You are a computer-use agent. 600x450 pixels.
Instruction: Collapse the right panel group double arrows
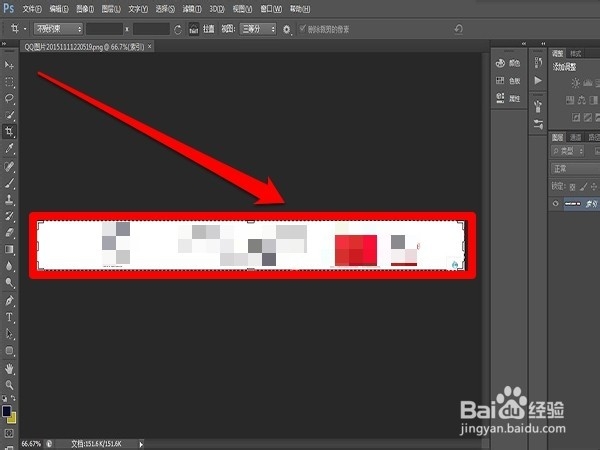(543, 44)
